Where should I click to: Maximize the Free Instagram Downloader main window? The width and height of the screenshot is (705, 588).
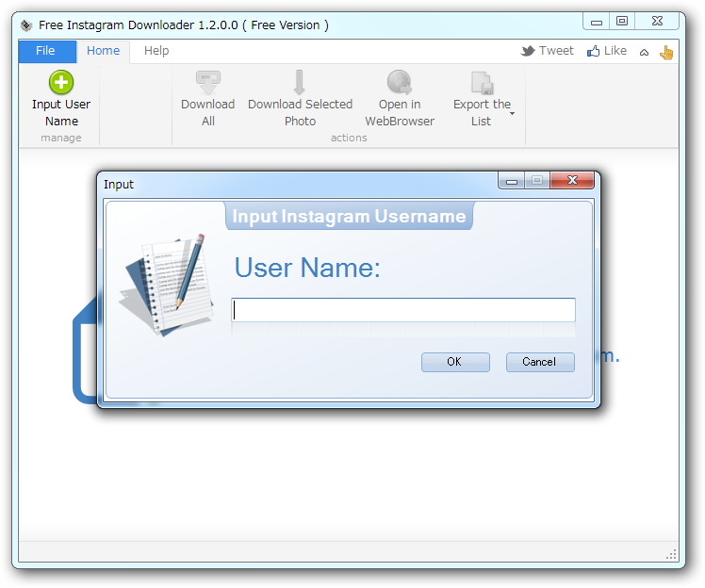point(622,22)
